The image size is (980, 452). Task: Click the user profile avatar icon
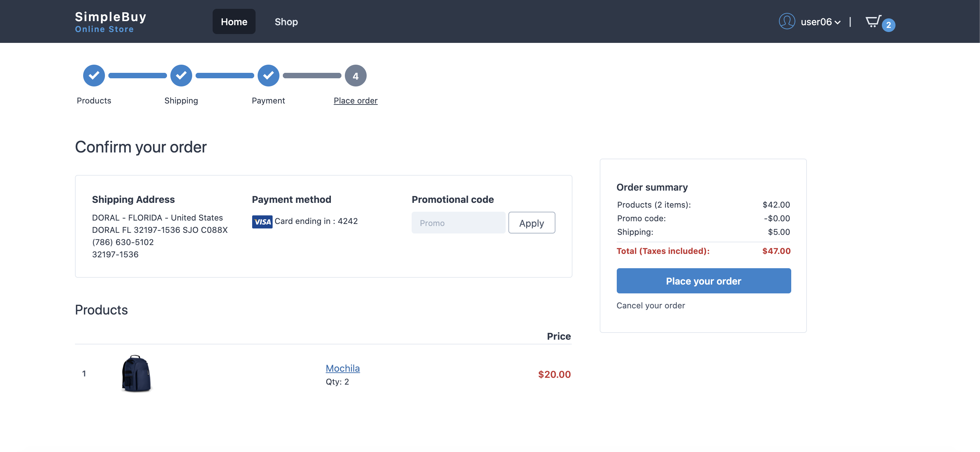pyautogui.click(x=786, y=21)
